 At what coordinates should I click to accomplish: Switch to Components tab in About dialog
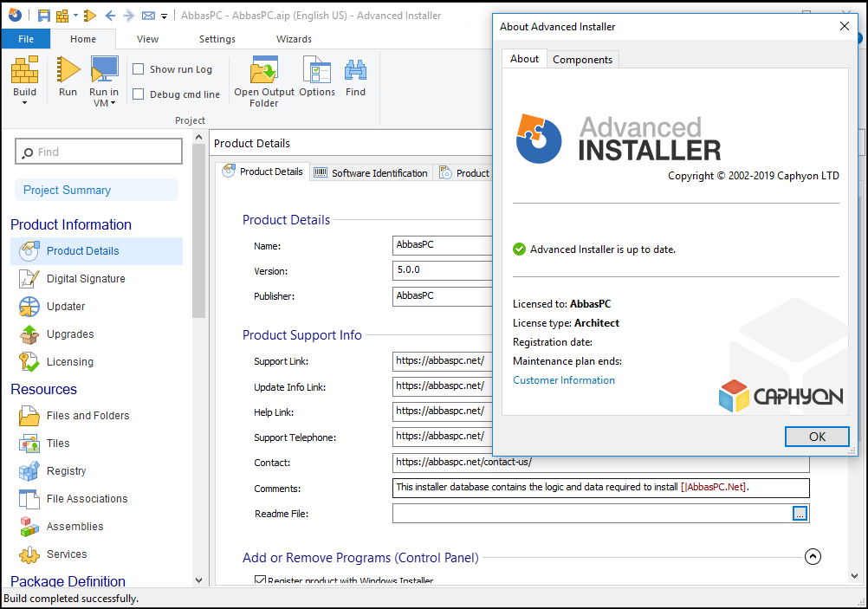582,59
